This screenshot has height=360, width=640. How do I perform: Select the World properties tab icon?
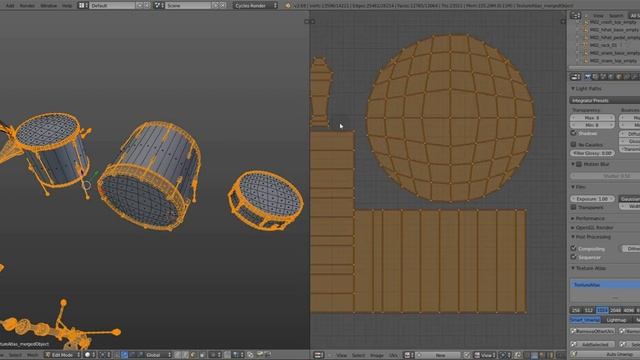[x=611, y=76]
